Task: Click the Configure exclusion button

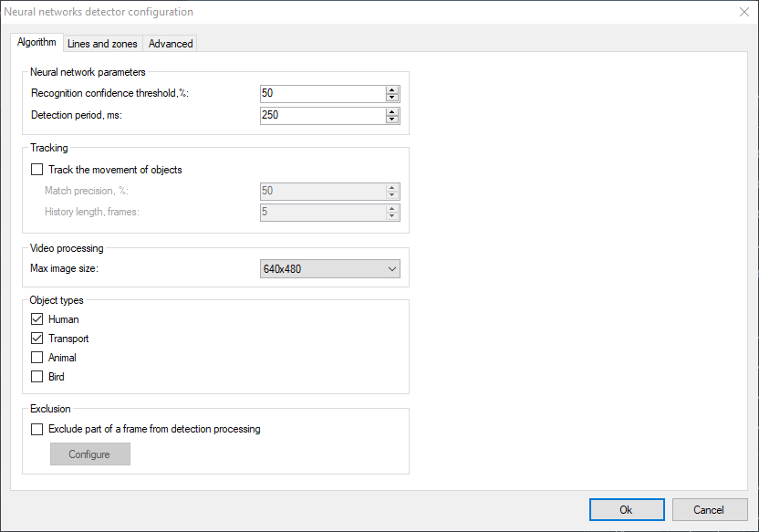Action: click(89, 454)
